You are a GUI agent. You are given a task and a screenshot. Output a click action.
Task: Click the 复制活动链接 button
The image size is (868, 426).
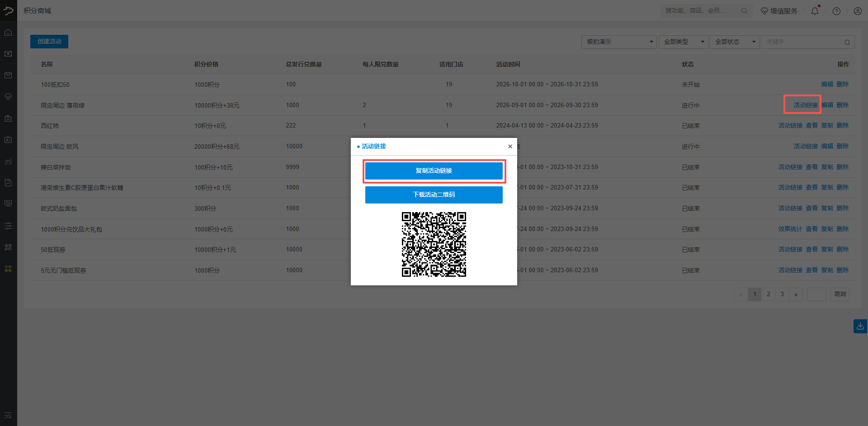tap(434, 170)
